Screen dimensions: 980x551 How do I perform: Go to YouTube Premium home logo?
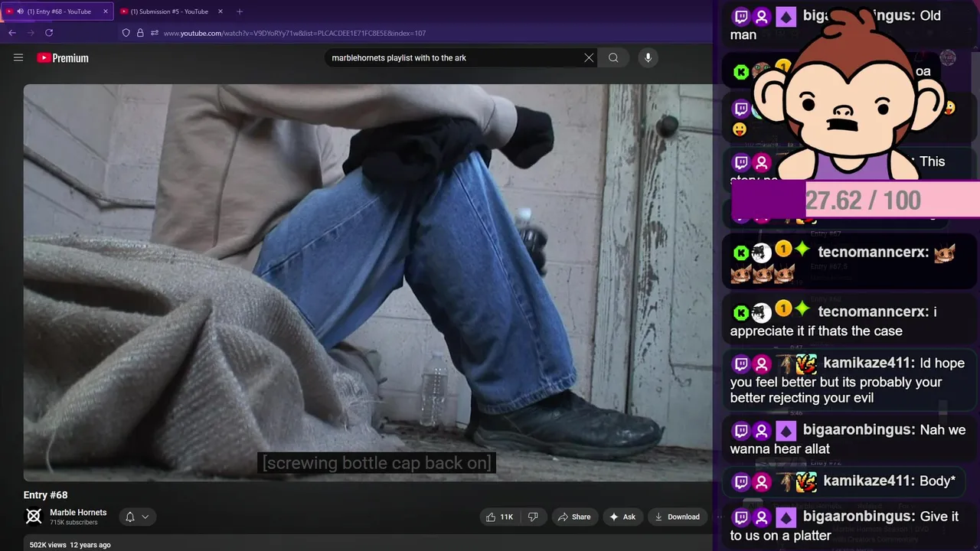pos(63,58)
